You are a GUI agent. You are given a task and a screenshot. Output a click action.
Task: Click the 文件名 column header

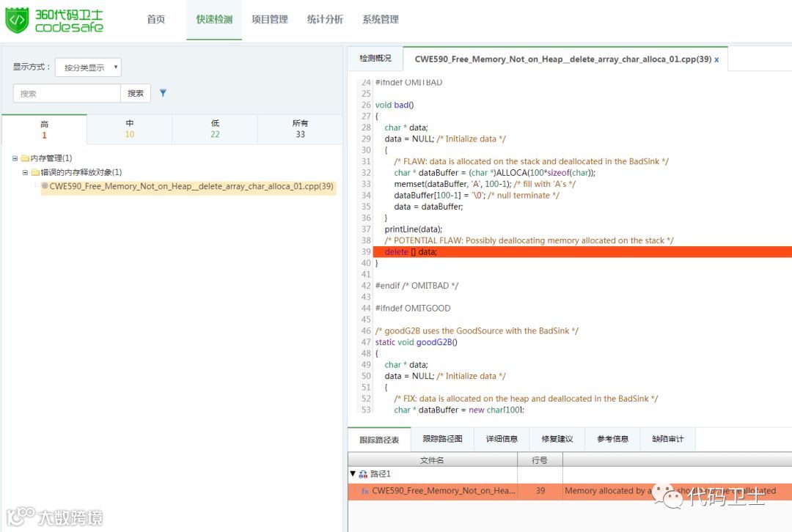tap(433, 460)
